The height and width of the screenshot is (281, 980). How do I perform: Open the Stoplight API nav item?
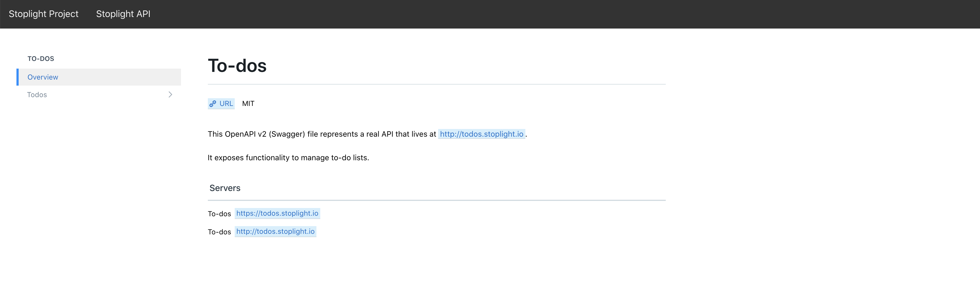click(x=123, y=14)
